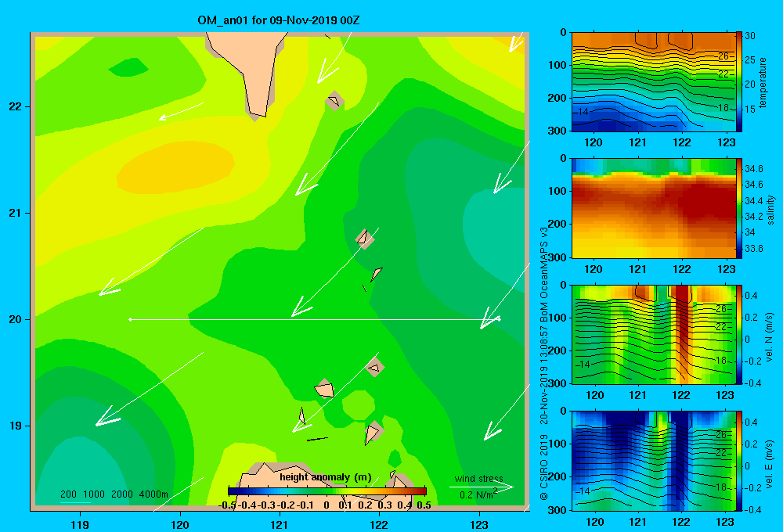Click the vertical 'salinity' axis label

770,210
